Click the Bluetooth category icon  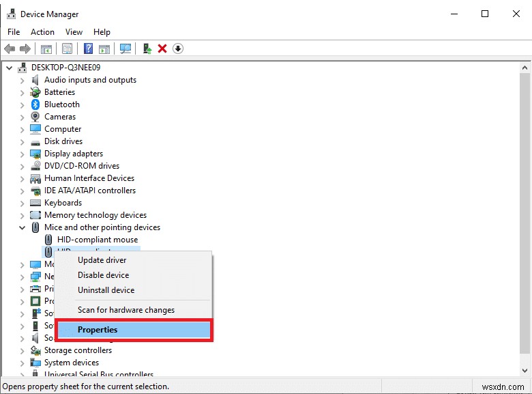tap(35, 104)
